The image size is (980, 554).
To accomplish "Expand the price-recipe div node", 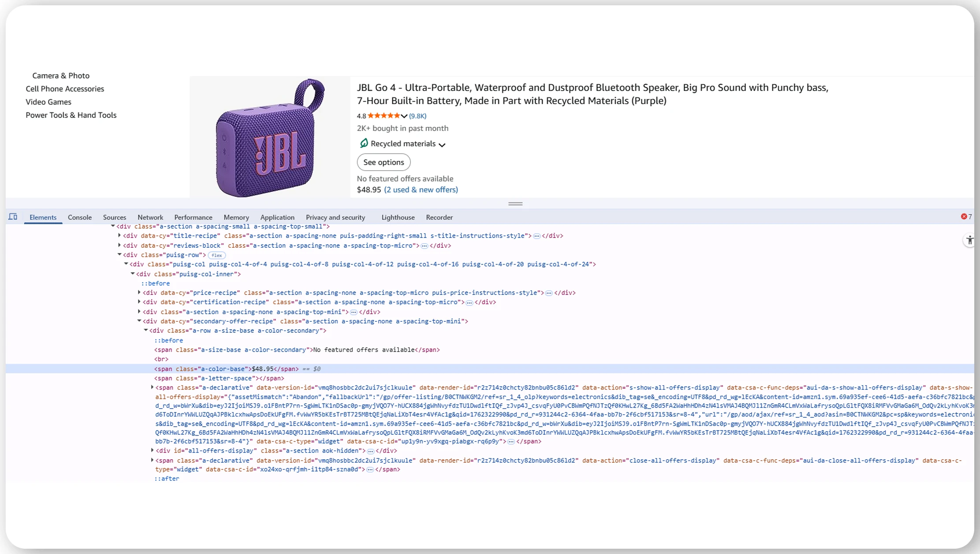I will click(x=139, y=292).
